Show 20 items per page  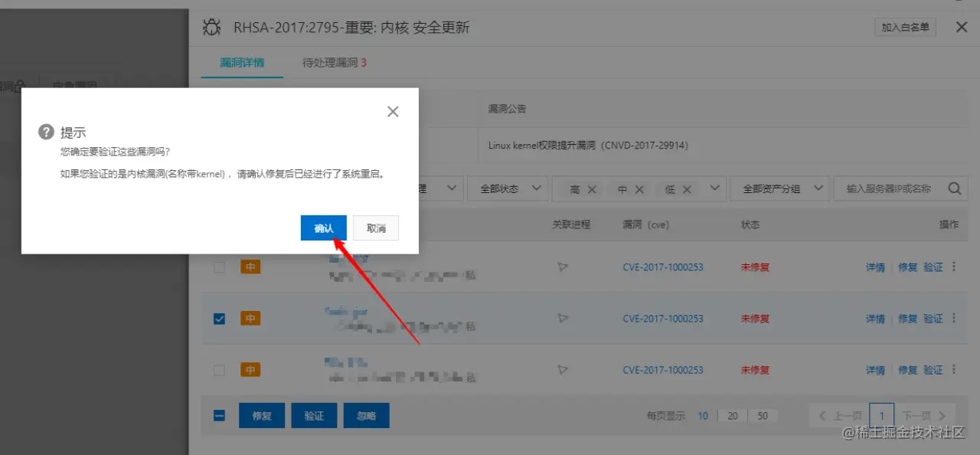click(733, 416)
